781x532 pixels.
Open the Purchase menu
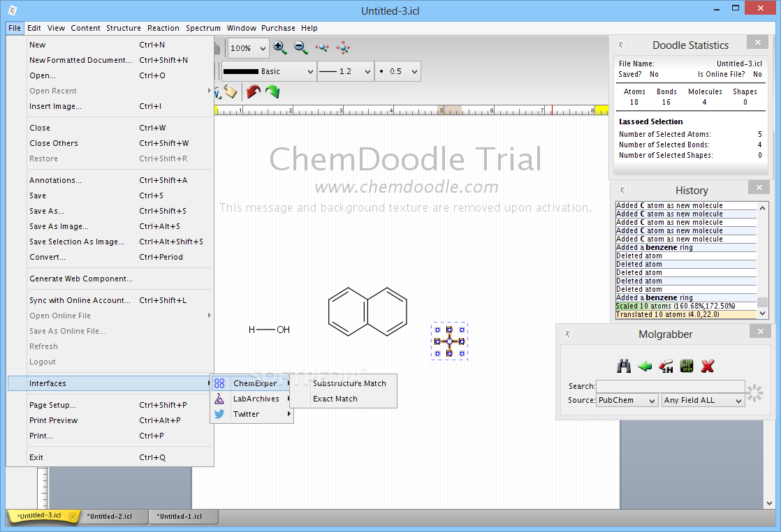point(278,28)
